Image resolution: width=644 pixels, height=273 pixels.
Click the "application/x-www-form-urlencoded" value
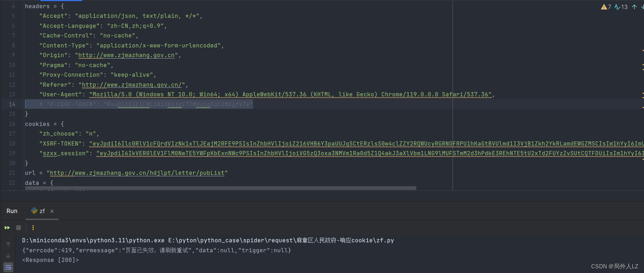[159, 46]
